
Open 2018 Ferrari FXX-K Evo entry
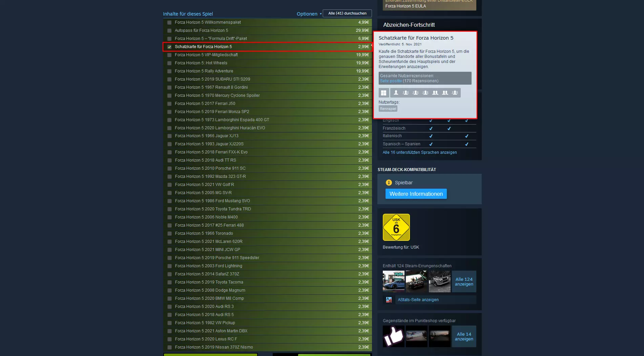pyautogui.click(x=268, y=152)
